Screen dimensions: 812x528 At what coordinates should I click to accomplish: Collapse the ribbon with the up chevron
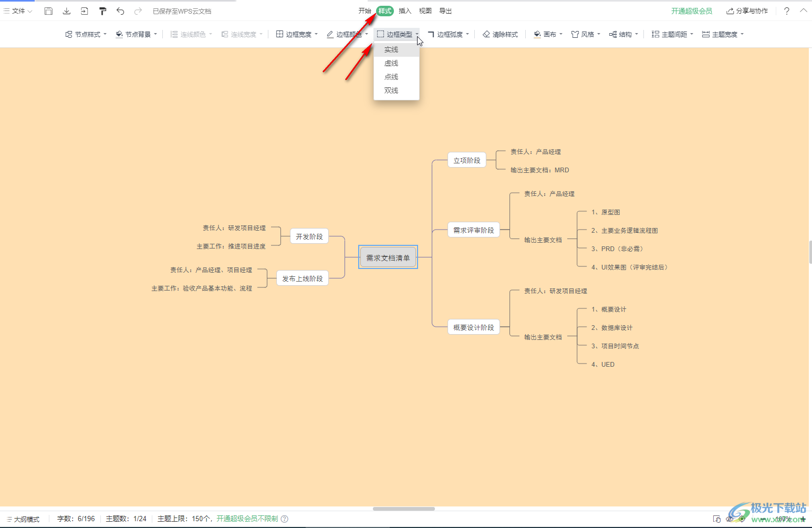[x=804, y=11]
